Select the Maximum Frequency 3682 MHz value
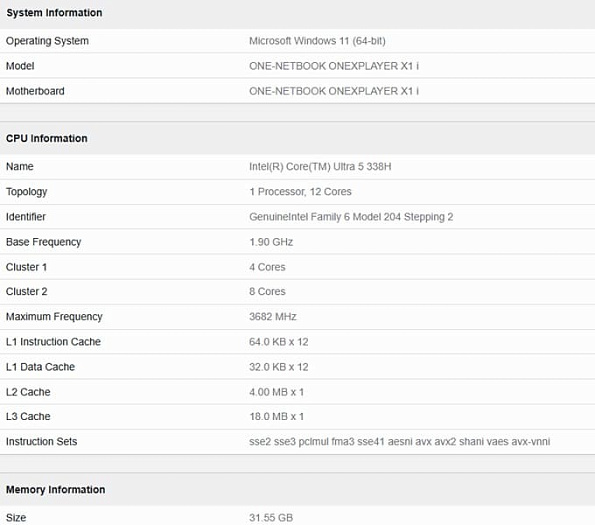 coord(272,317)
